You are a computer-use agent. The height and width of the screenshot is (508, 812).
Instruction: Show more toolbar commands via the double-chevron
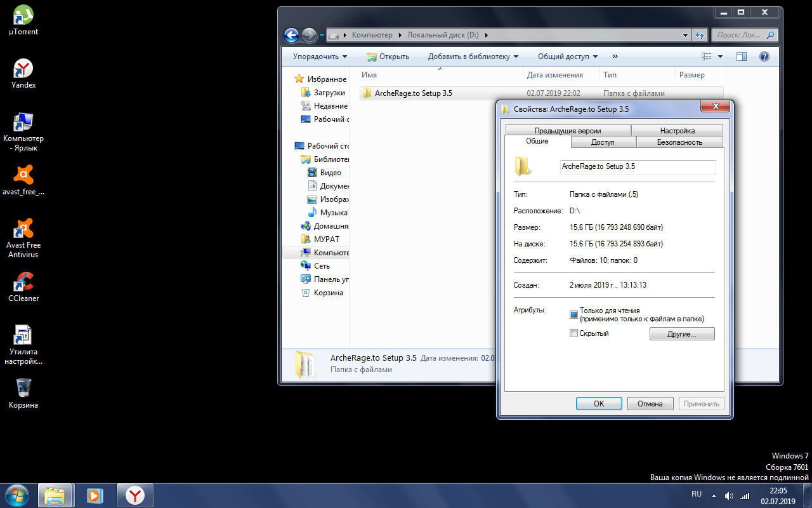615,57
